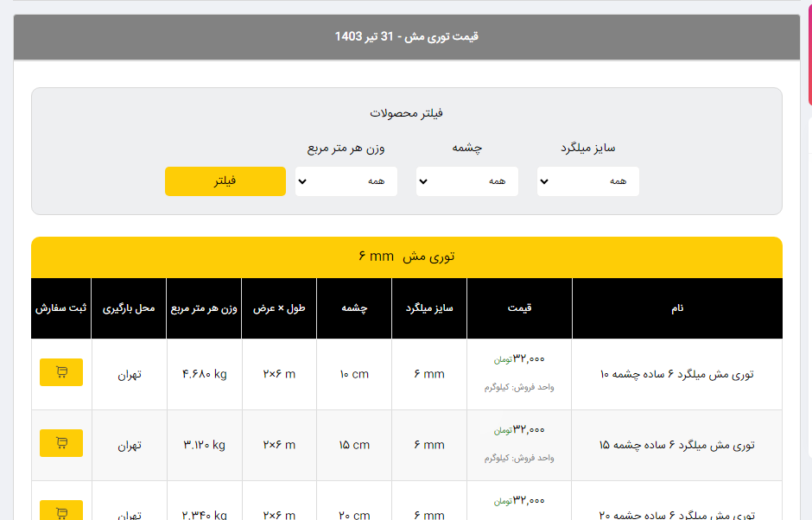Click the cart icon for چشمه ۱۰ mesh row
Viewport: 812px width, 520px height.
61,372
